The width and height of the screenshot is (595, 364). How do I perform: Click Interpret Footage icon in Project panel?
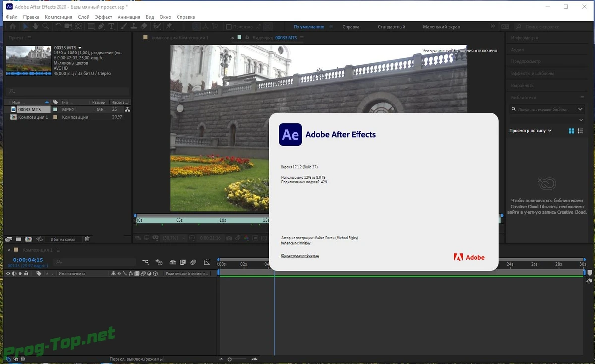tap(8, 239)
